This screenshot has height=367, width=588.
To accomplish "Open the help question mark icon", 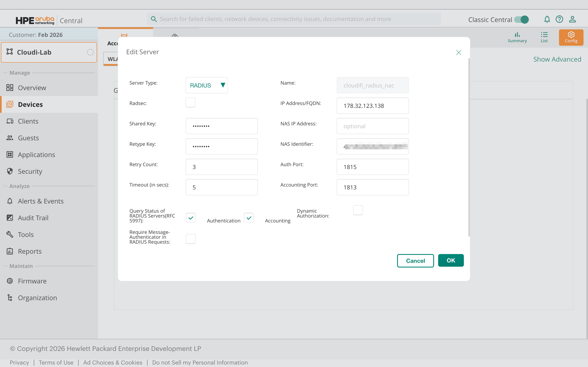I will (x=559, y=19).
